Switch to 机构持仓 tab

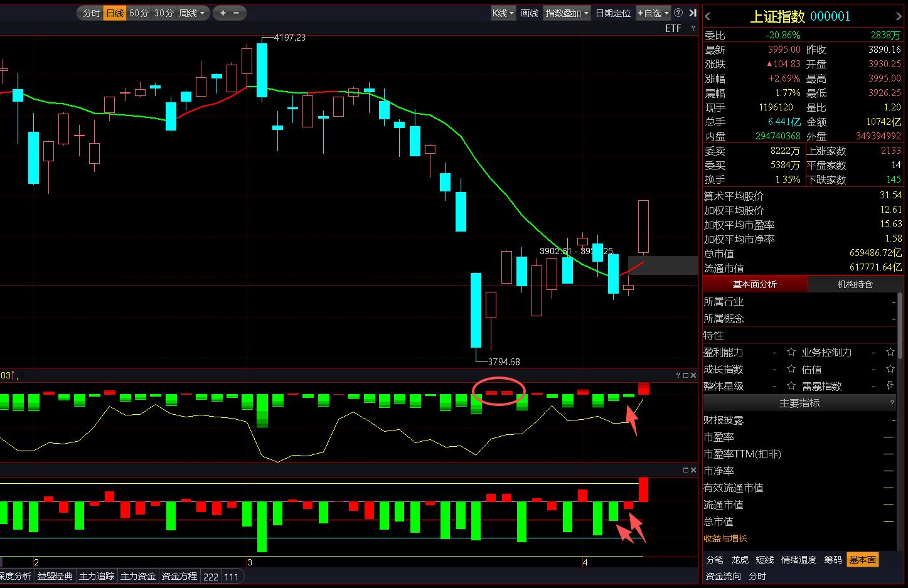point(855,284)
